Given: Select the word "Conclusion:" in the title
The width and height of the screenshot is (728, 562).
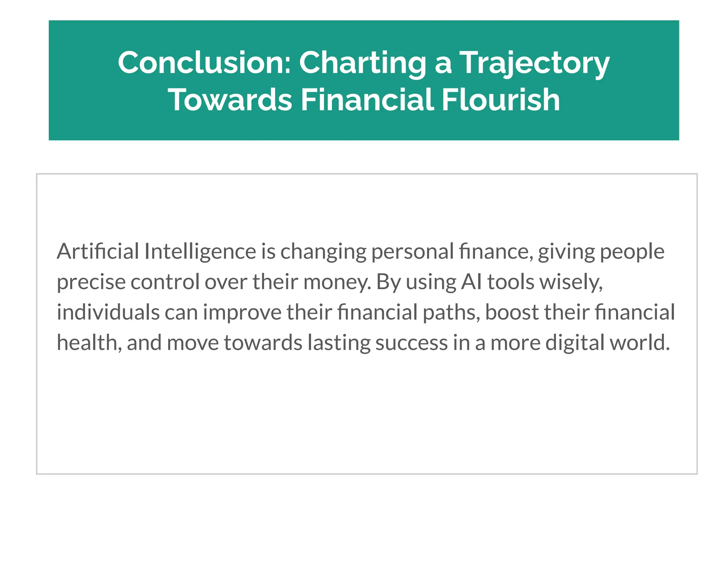Looking at the screenshot, I should (205, 63).
